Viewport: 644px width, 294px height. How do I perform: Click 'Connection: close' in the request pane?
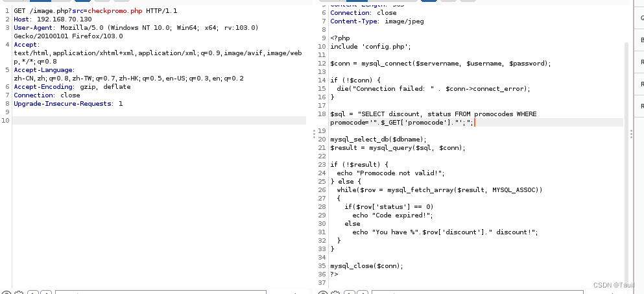[x=47, y=95]
